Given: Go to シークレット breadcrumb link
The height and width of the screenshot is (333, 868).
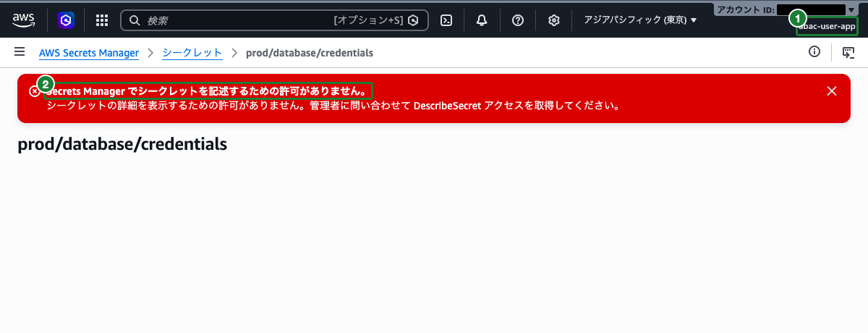Looking at the screenshot, I should click(x=192, y=53).
